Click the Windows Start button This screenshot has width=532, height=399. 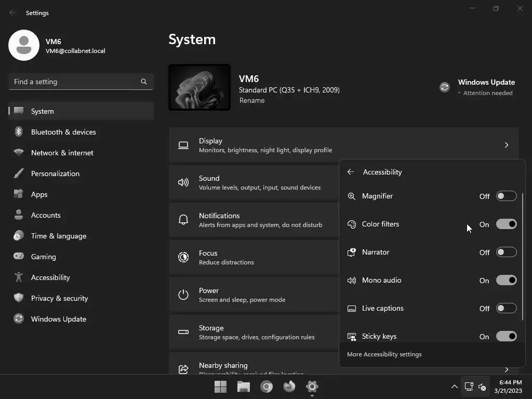[x=220, y=387]
